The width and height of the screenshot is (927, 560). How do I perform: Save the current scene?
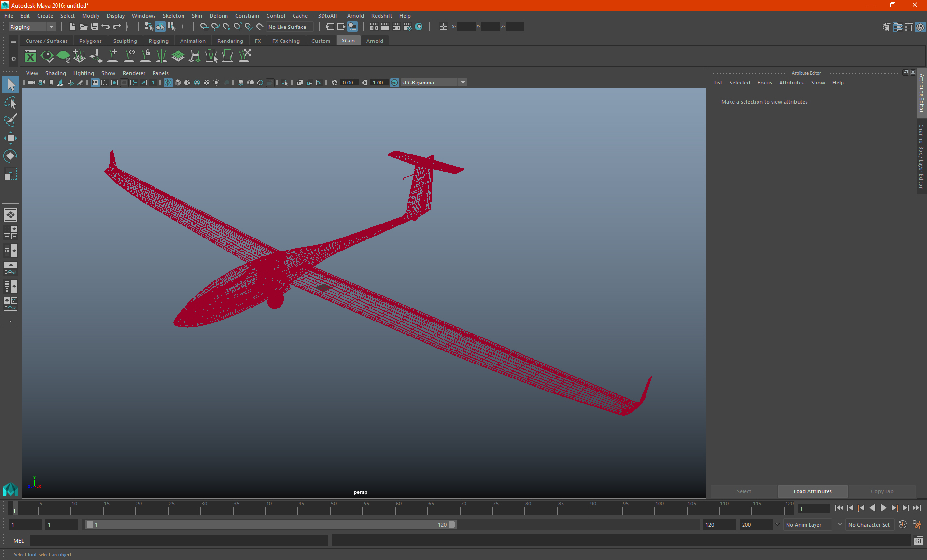point(94,27)
